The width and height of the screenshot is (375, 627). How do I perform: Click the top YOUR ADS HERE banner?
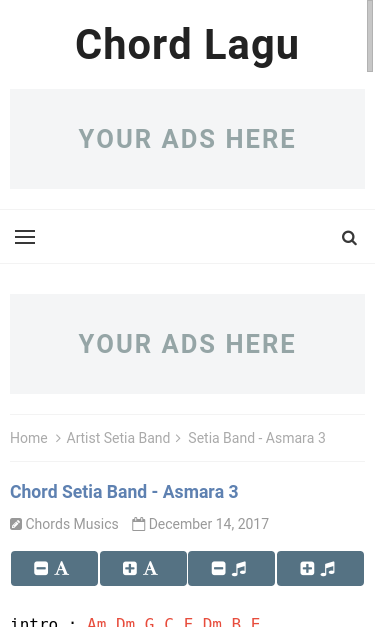[188, 139]
